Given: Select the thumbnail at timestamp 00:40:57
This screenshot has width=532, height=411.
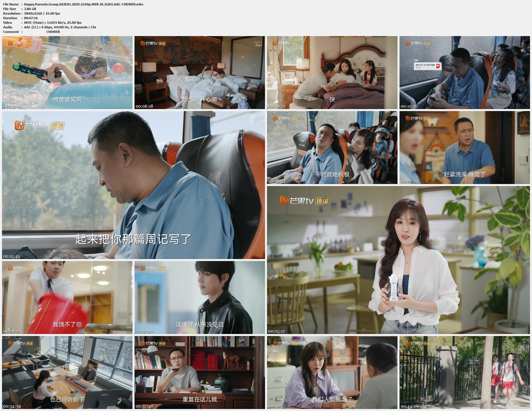Looking at the screenshot, I should (x=332, y=372).
